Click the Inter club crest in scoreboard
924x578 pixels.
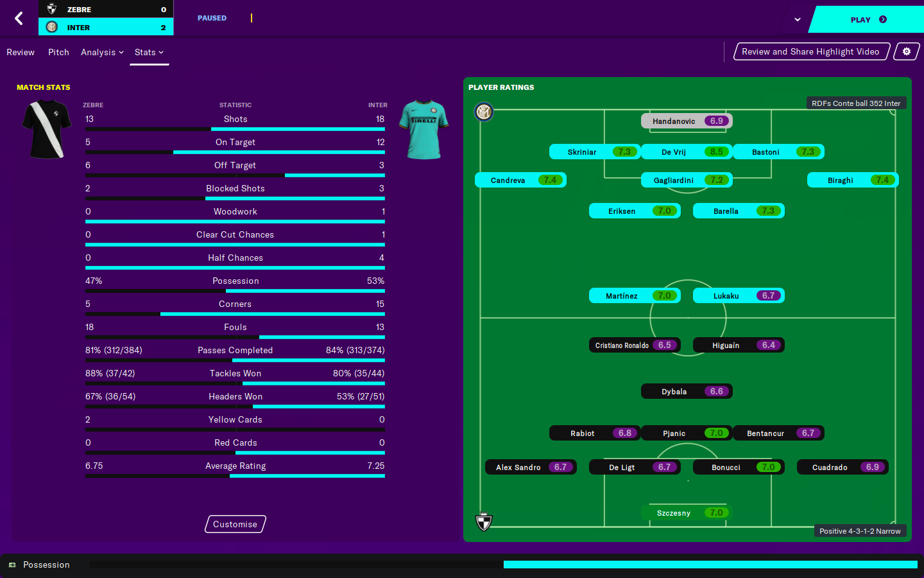(x=52, y=27)
